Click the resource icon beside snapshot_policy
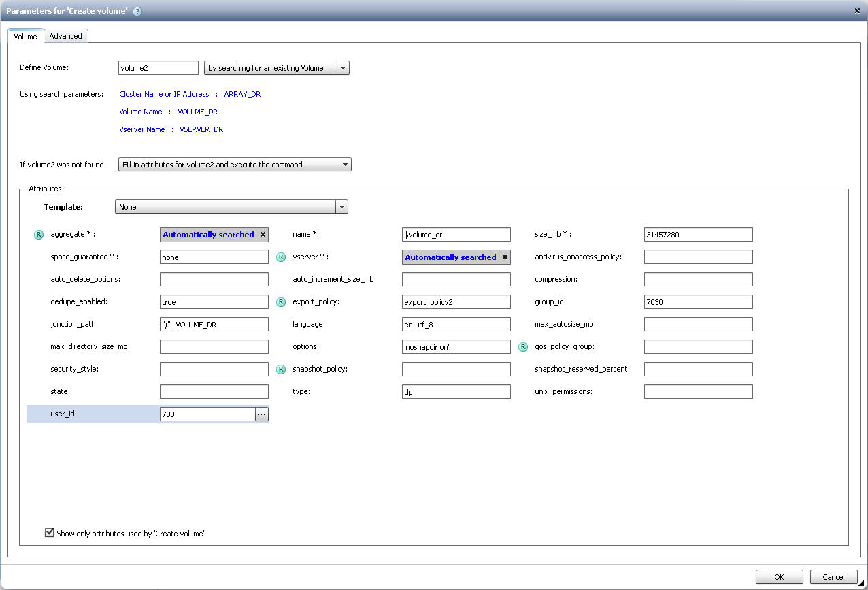Viewport: 868px width, 590px height. point(281,370)
